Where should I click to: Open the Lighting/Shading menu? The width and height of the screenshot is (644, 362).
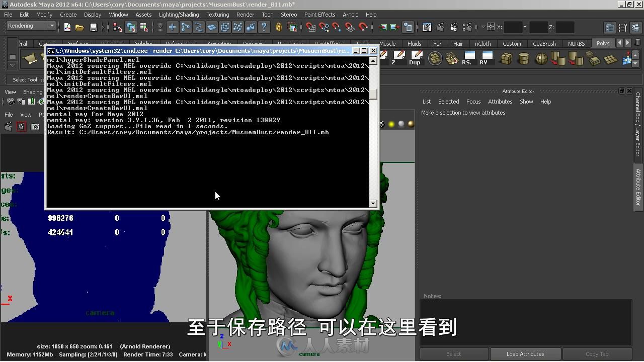[179, 15]
